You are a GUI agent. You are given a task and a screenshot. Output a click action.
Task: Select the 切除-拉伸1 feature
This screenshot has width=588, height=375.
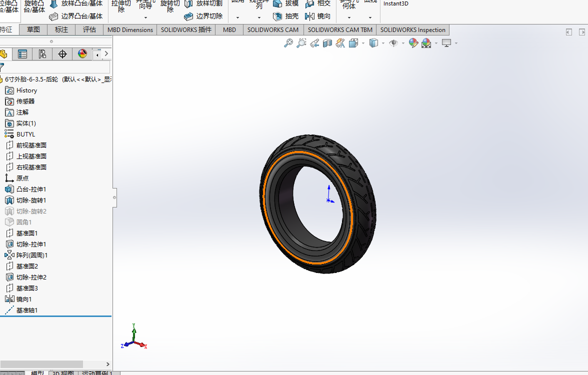25,244
